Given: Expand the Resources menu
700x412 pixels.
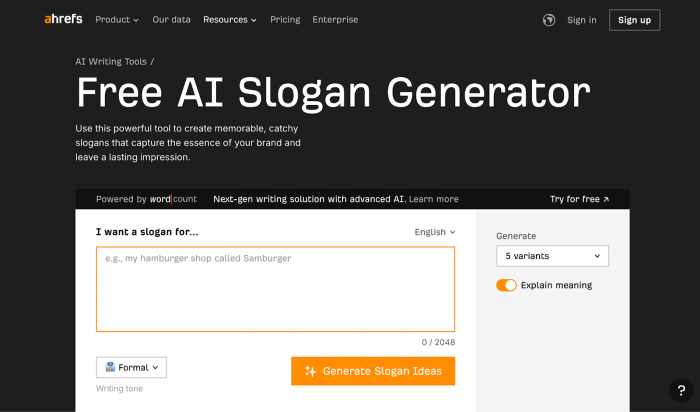Looking at the screenshot, I should tap(229, 20).
